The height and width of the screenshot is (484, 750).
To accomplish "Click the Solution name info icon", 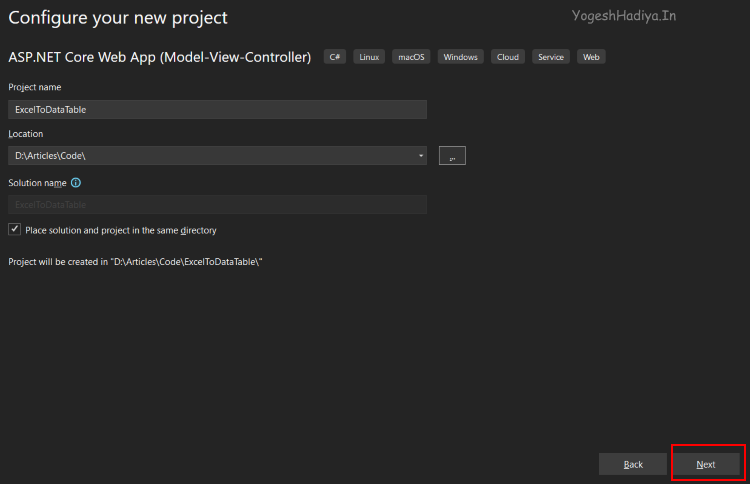I will coord(76,183).
